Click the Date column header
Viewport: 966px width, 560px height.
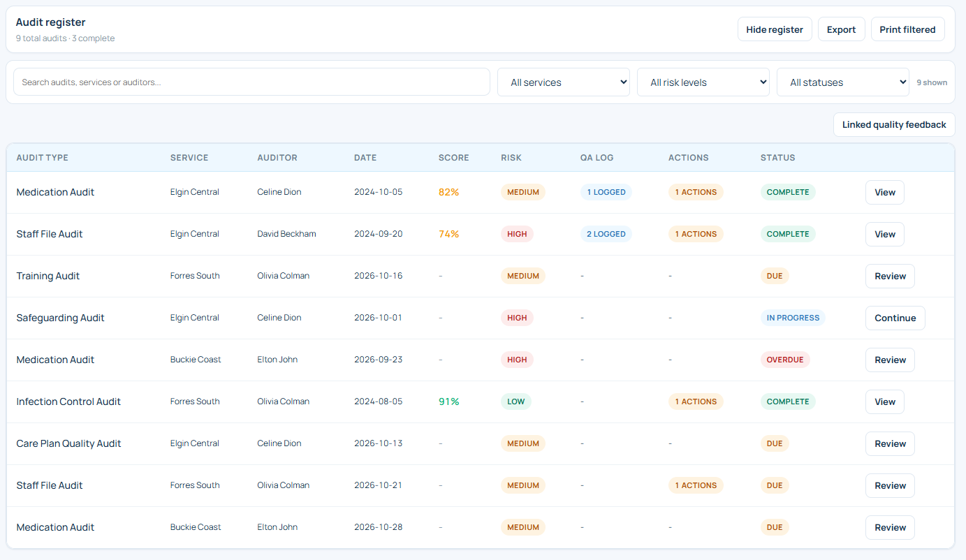pos(365,158)
